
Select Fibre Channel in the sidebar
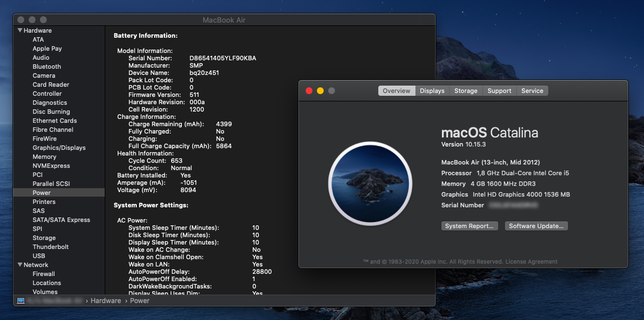tap(53, 130)
